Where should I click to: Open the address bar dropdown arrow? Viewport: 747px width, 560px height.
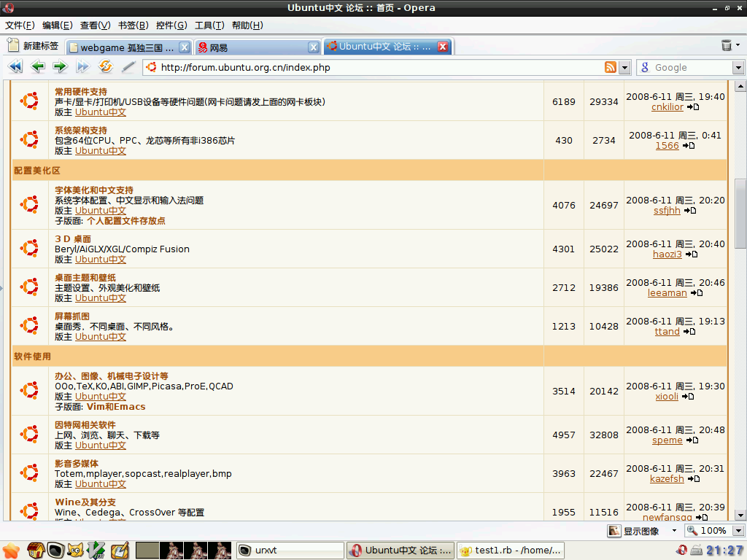625,68
